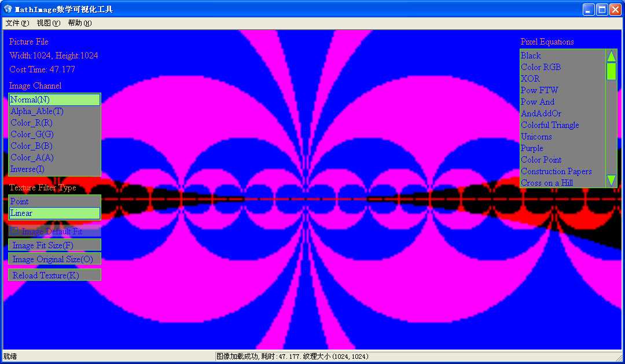This screenshot has width=625, height=364.
Task: Select the Color_G(G) channel
Action: tap(54, 134)
